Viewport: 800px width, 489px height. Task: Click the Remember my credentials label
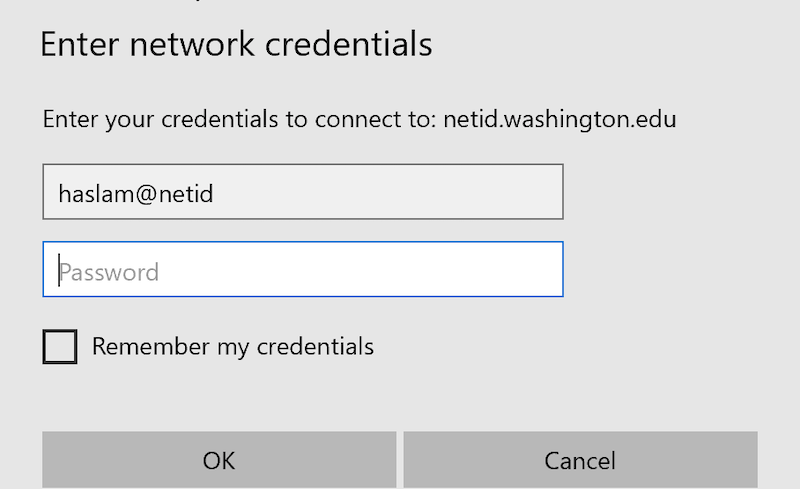point(233,347)
